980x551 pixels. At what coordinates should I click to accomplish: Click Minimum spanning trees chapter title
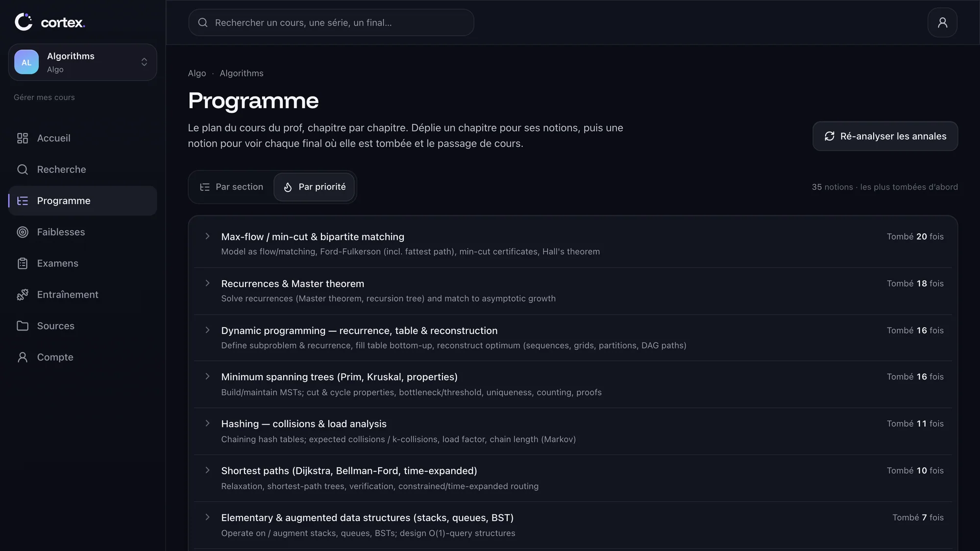coord(339,377)
